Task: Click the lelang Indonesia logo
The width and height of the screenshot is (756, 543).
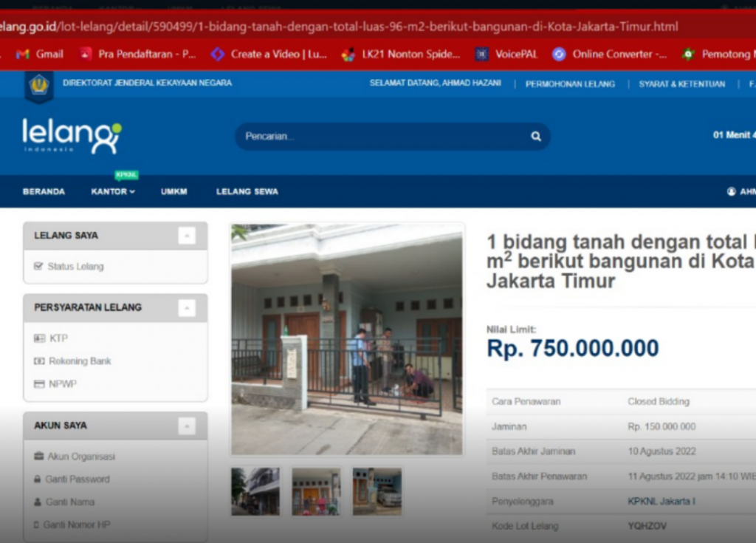Action: coord(72,137)
